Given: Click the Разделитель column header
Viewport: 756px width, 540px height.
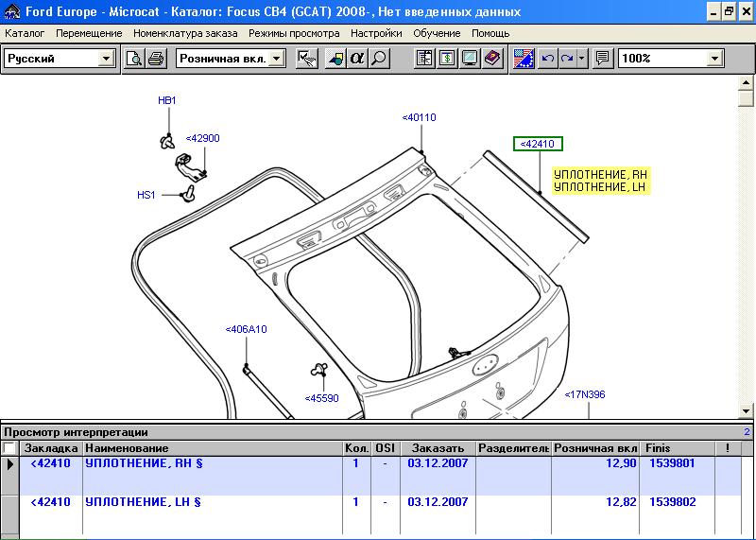Looking at the screenshot, I should pyautogui.click(x=513, y=448).
